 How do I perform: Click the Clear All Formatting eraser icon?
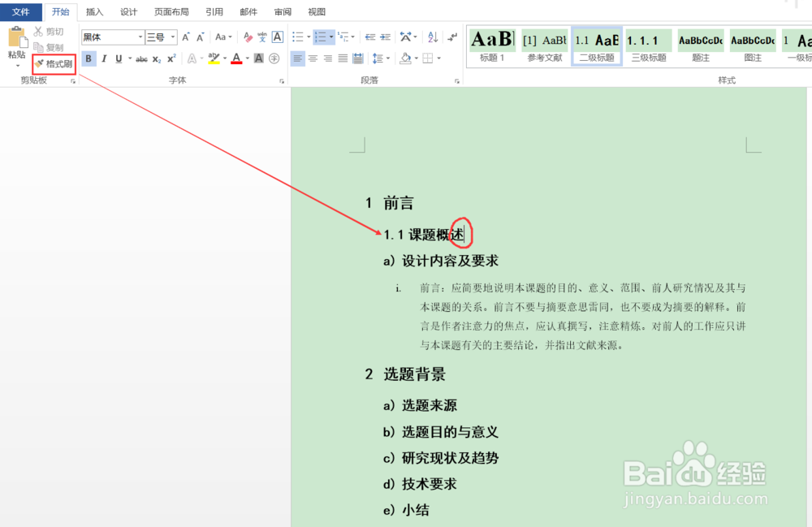pos(246,37)
